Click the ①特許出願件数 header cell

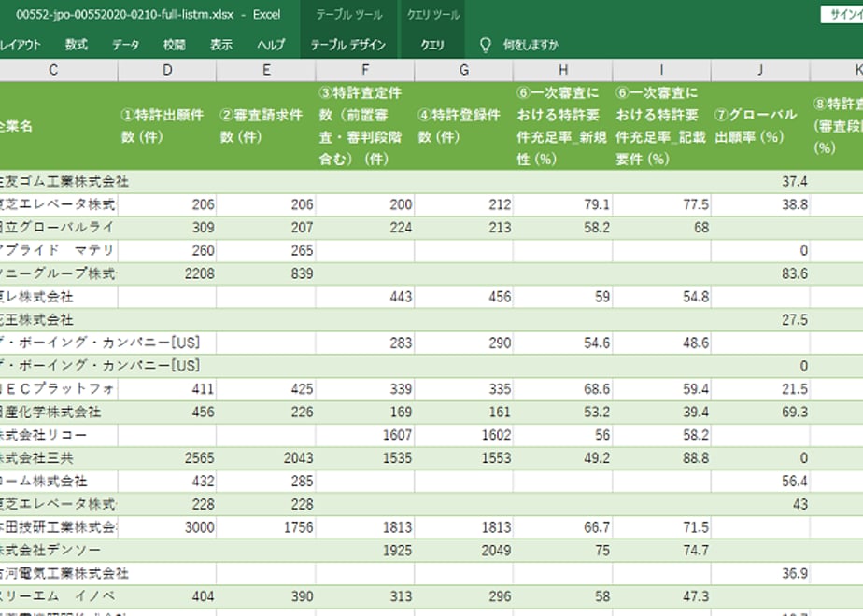coord(167,126)
